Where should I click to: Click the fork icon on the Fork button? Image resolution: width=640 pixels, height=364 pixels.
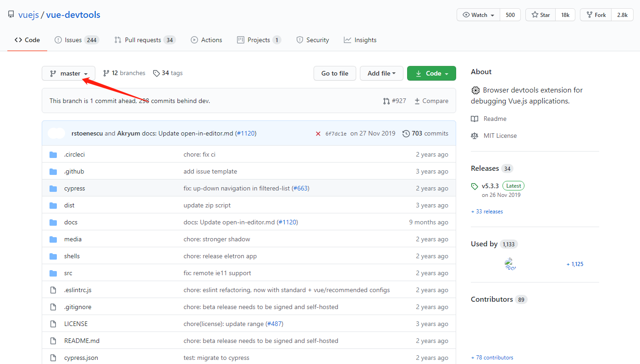click(590, 14)
